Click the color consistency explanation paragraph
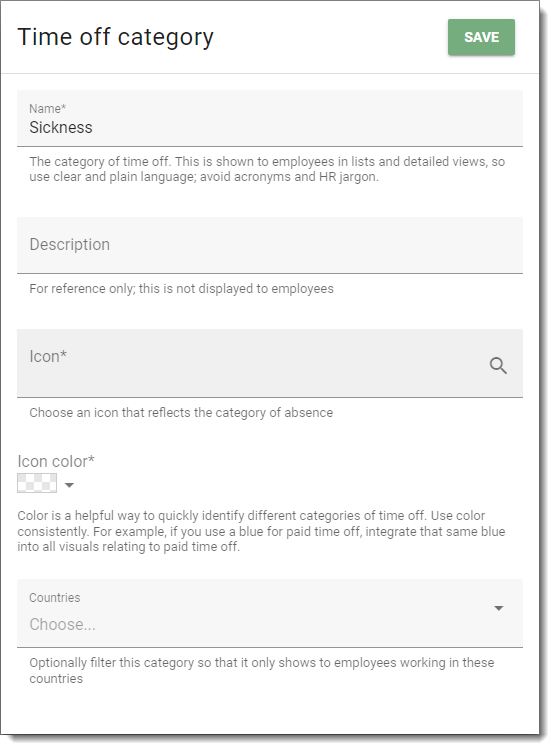The height and width of the screenshot is (750, 555). coord(261,531)
